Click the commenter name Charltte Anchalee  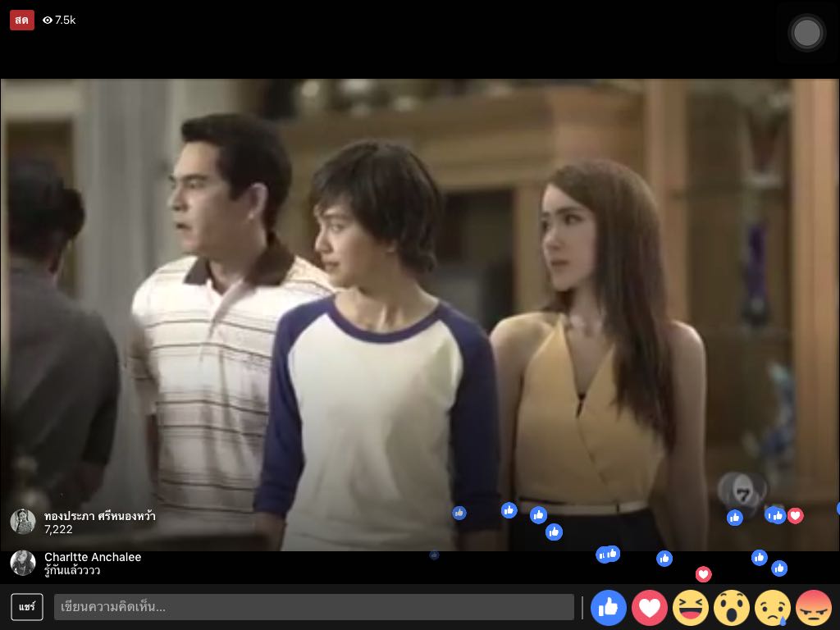[93, 557]
